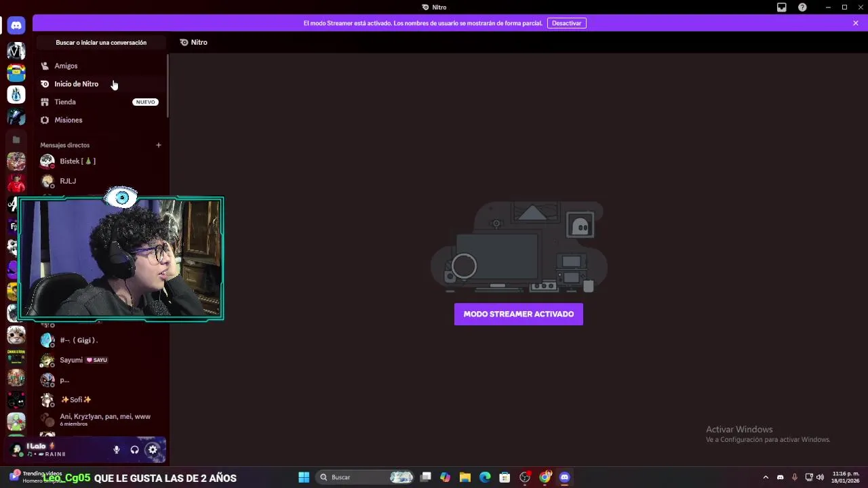Open Microsoft Edge from taskbar
The width and height of the screenshot is (868, 488).
(x=485, y=477)
